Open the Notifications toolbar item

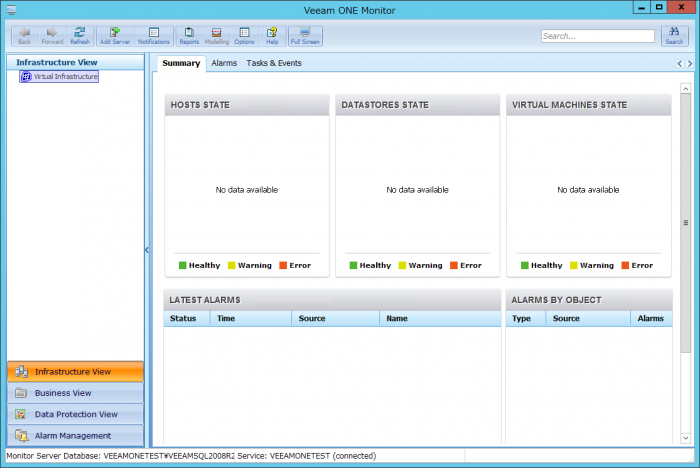tap(154, 36)
